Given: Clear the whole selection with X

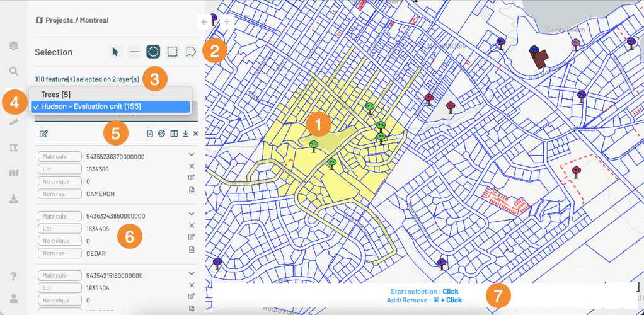Looking at the screenshot, I should coord(196,134).
